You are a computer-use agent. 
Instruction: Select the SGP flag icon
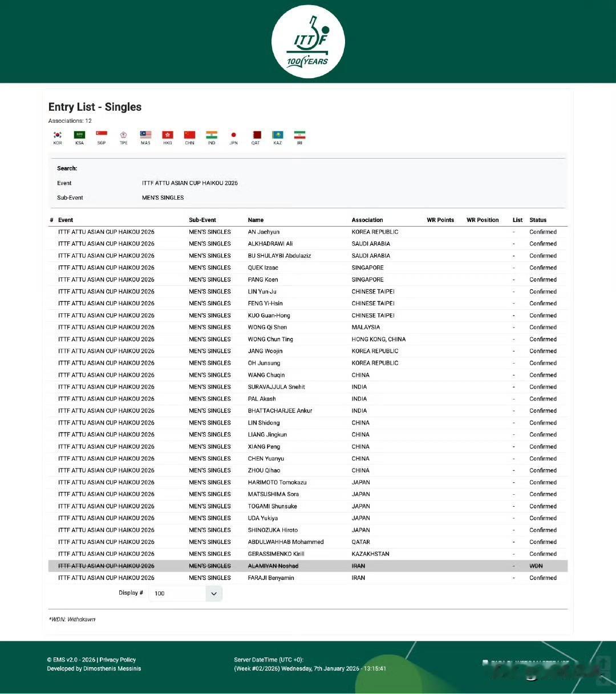point(102,135)
